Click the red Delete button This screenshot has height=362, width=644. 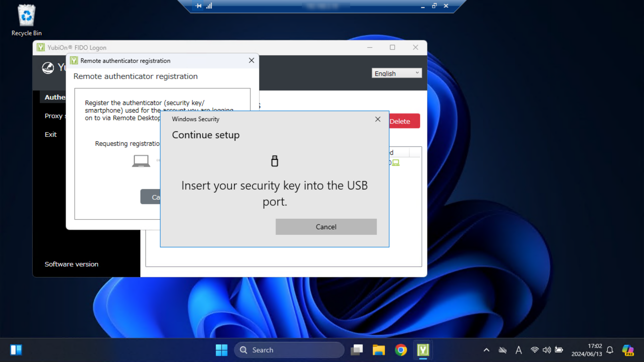pos(404,121)
